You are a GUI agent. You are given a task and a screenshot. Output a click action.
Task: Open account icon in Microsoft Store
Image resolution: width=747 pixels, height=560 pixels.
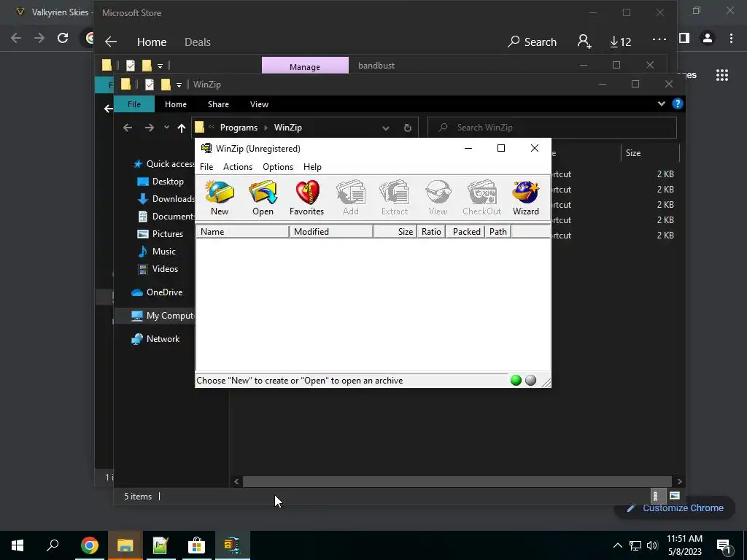(584, 42)
